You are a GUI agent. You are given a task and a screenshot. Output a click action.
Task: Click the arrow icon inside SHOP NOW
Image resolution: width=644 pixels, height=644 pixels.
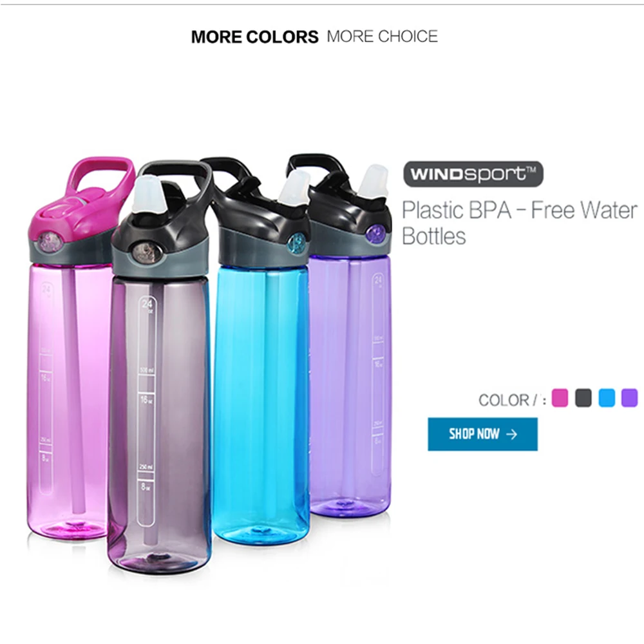tap(511, 434)
